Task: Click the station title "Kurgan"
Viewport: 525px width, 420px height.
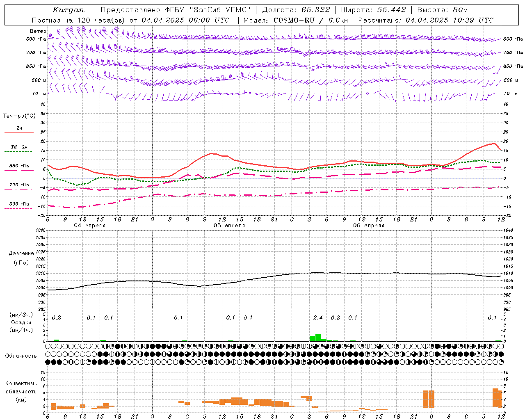Action: (68, 10)
